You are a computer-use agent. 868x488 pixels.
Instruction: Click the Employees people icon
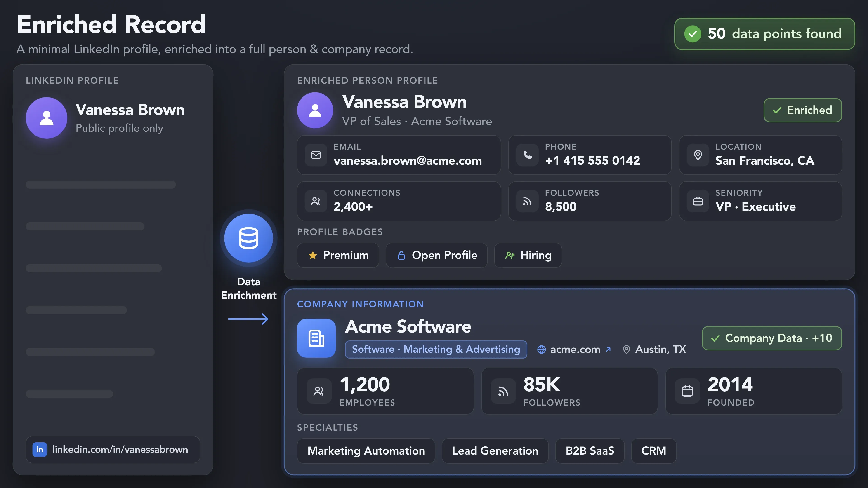click(x=319, y=391)
